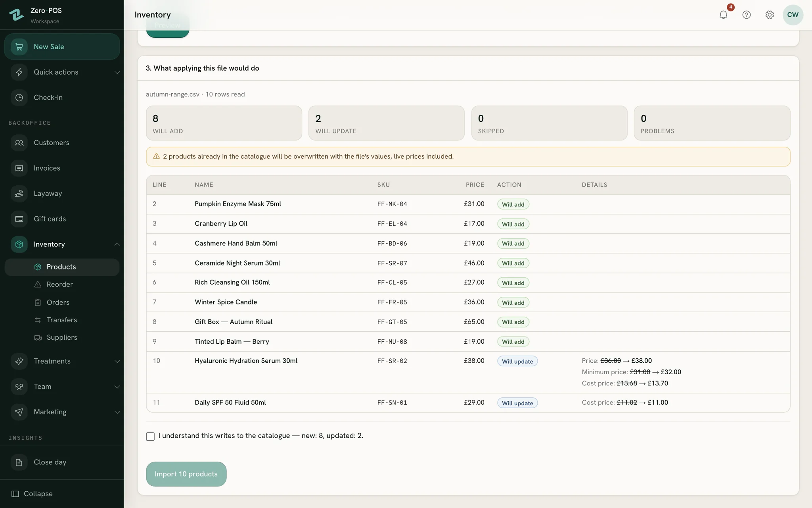Open the Products submenu item
This screenshot has width=812, height=508.
(62, 267)
